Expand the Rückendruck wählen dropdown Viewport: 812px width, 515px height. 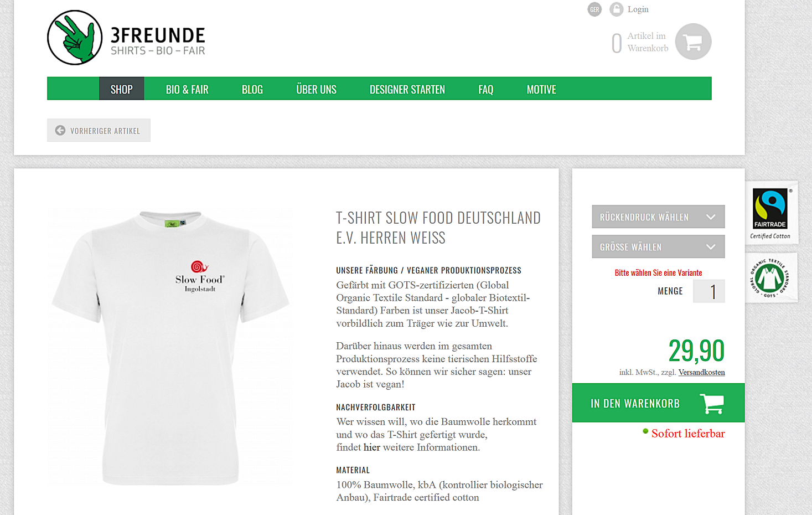(658, 217)
